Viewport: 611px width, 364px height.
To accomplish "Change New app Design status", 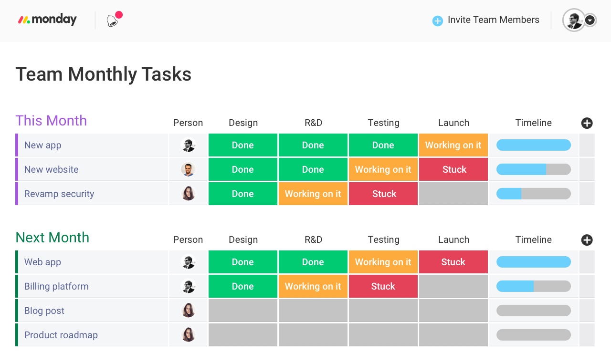I will pos(243,145).
